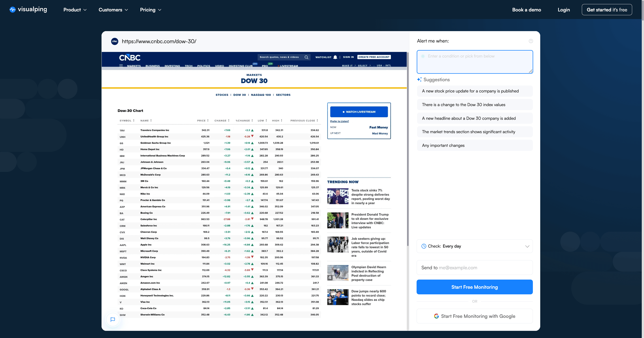Click the monitored URL cnbc.com/dow-30 text
The height and width of the screenshot is (338, 644).
coord(159,41)
